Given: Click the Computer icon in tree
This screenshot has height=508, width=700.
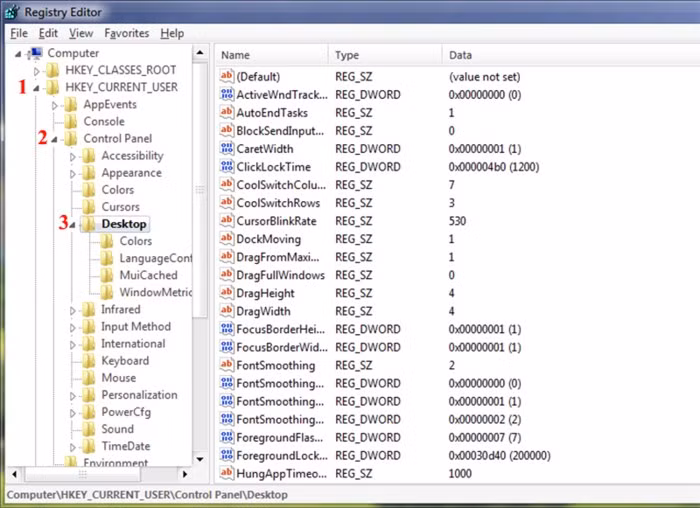Looking at the screenshot, I should pos(36,53).
